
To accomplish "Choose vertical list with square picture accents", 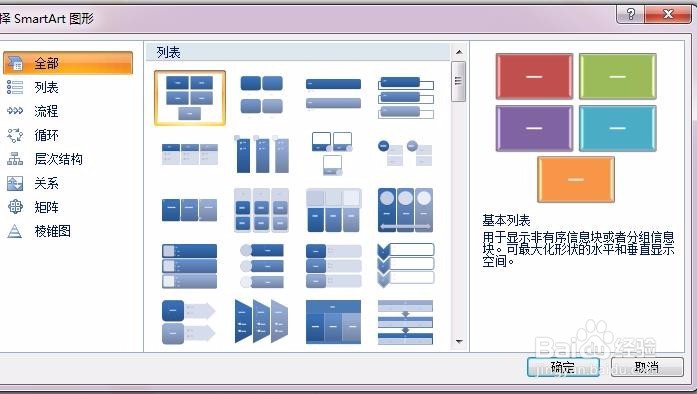I will [190, 266].
